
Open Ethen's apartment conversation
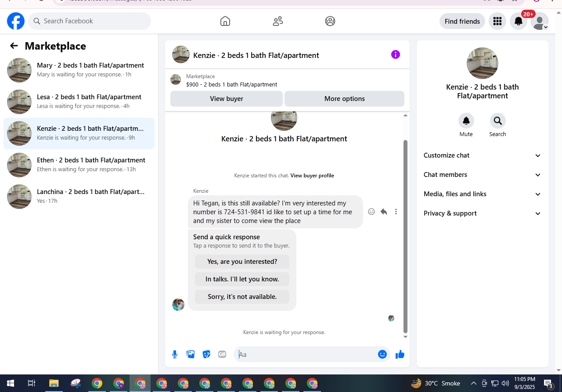[x=79, y=165]
